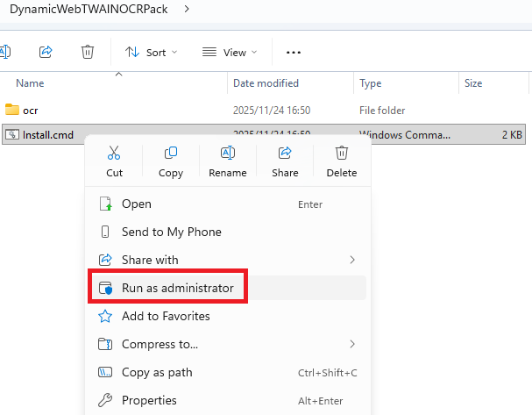Click toolbar Share icon
Screen dimensions: 532x415
(x=46, y=52)
